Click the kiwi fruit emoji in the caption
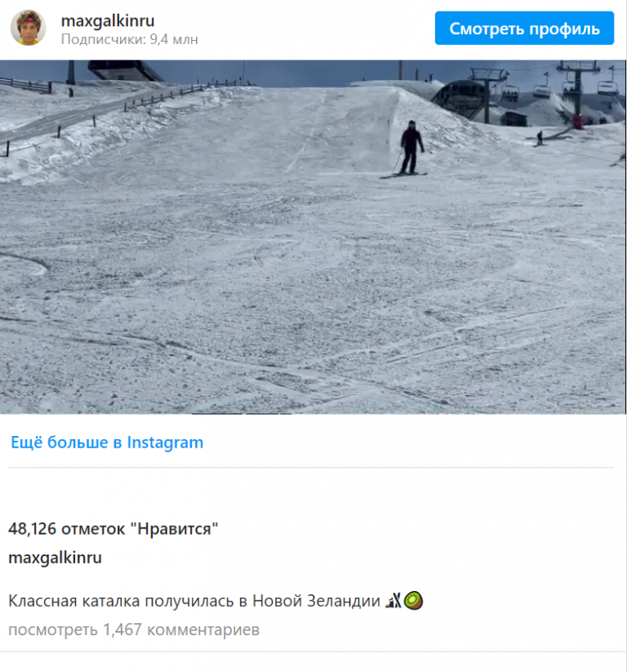The width and height of the screenshot is (627, 672). pyautogui.click(x=414, y=600)
